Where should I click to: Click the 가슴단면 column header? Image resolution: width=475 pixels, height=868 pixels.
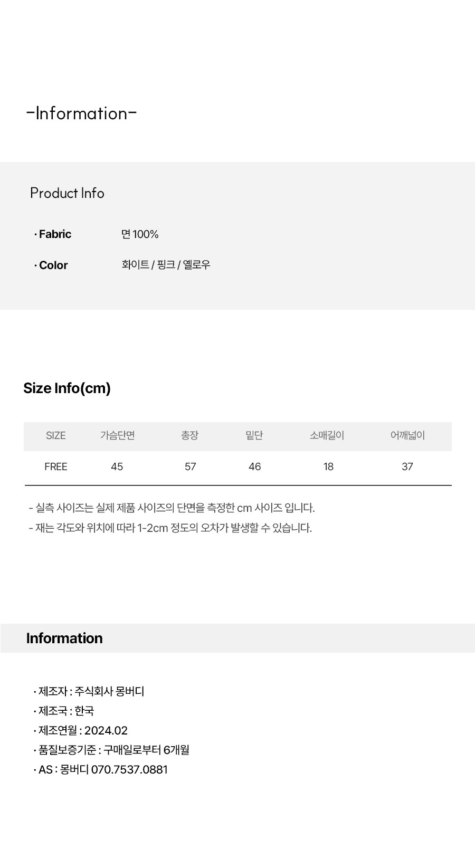(118, 435)
